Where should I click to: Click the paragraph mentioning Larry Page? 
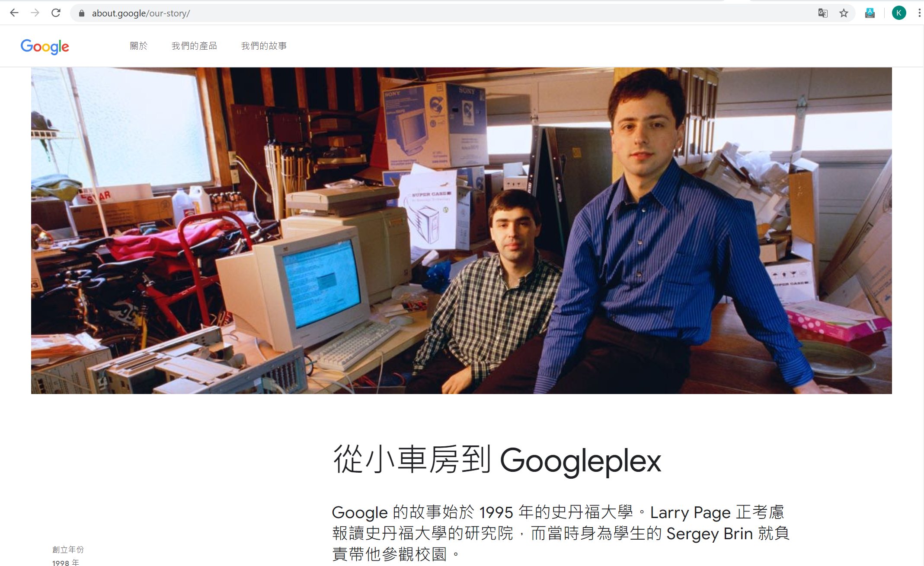[561, 533]
